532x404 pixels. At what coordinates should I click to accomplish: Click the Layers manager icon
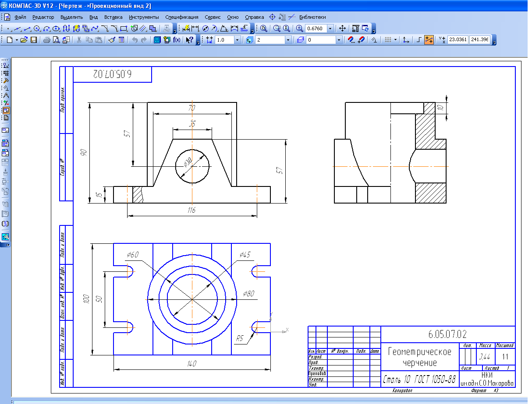pyautogui.click(x=301, y=40)
